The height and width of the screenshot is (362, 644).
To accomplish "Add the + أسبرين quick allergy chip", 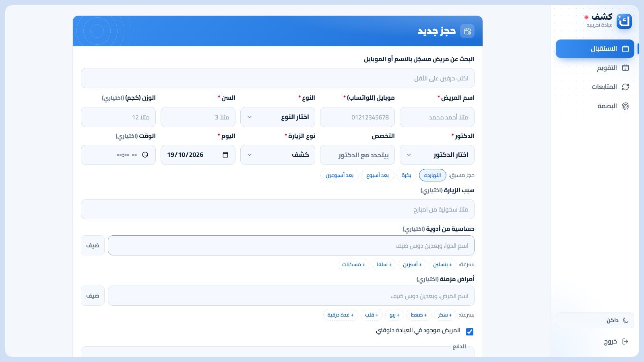I will (413, 265).
